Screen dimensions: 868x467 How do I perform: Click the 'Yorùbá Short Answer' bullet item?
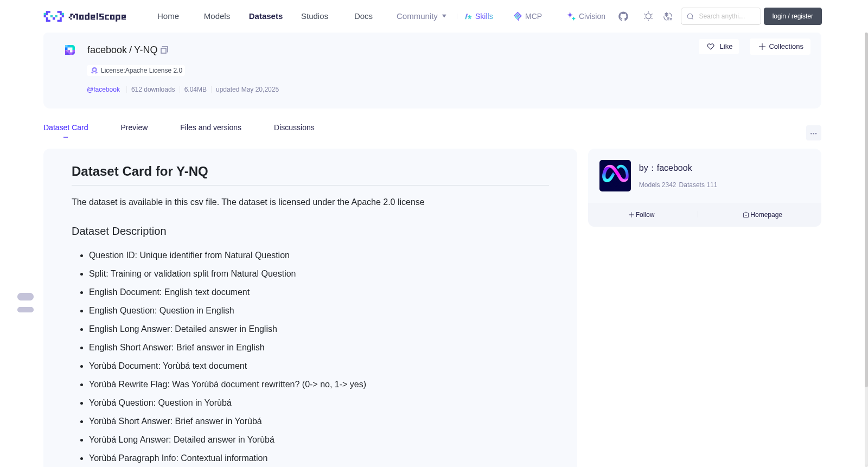coord(175,421)
